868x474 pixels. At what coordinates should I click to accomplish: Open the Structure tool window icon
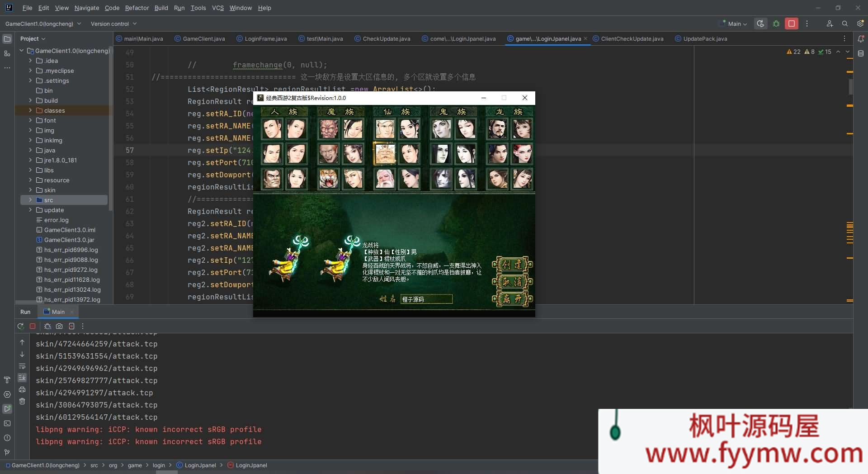7,53
